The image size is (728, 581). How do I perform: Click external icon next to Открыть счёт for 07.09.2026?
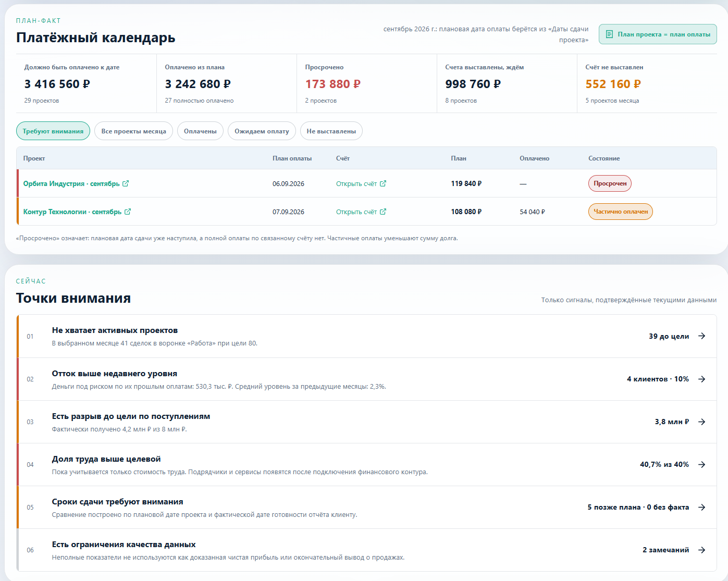[x=383, y=212]
